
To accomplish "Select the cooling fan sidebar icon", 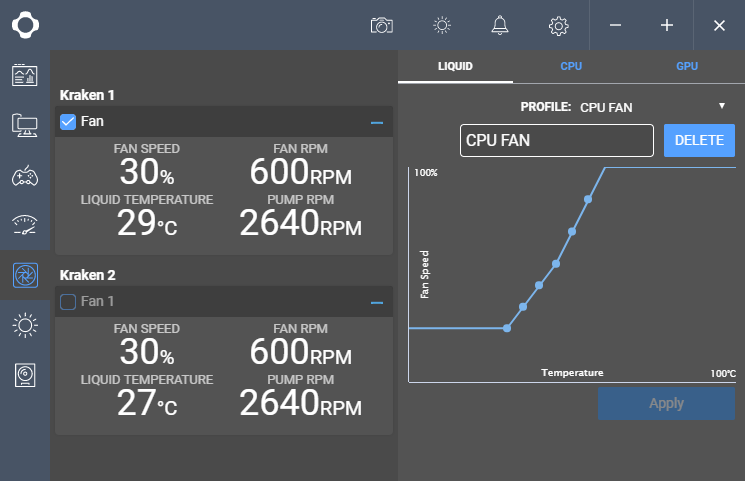I will pos(25,275).
